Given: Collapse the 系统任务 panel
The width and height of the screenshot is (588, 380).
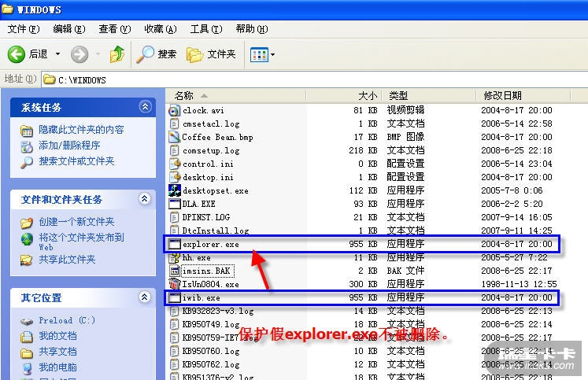Looking at the screenshot, I should 145,107.
